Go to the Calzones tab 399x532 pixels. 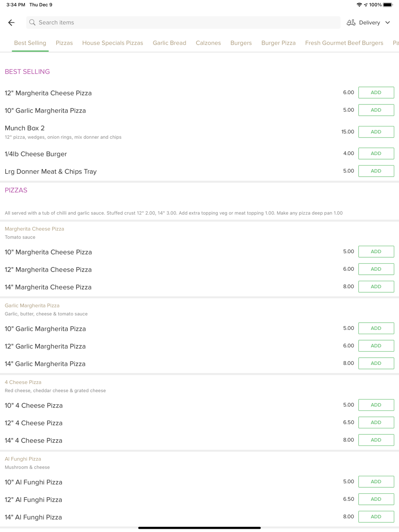(x=208, y=43)
